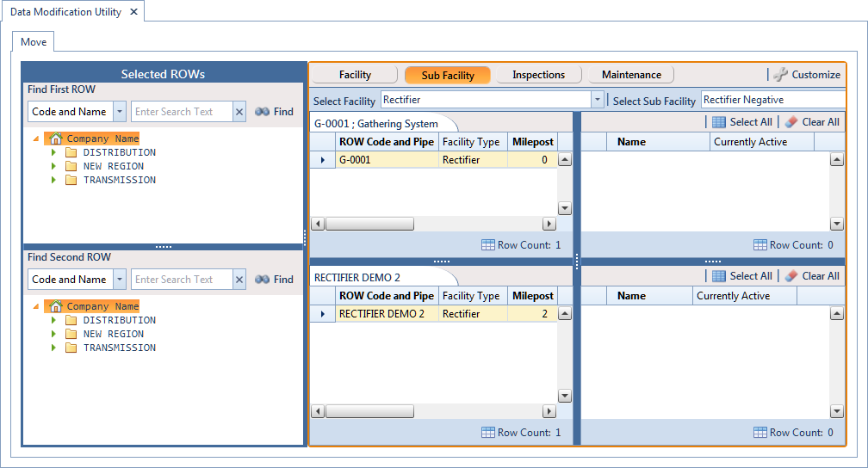Click the horizontal scrollbar thumb in the G-0001 grid
Viewport: 868px width, 468px height.
[369, 224]
